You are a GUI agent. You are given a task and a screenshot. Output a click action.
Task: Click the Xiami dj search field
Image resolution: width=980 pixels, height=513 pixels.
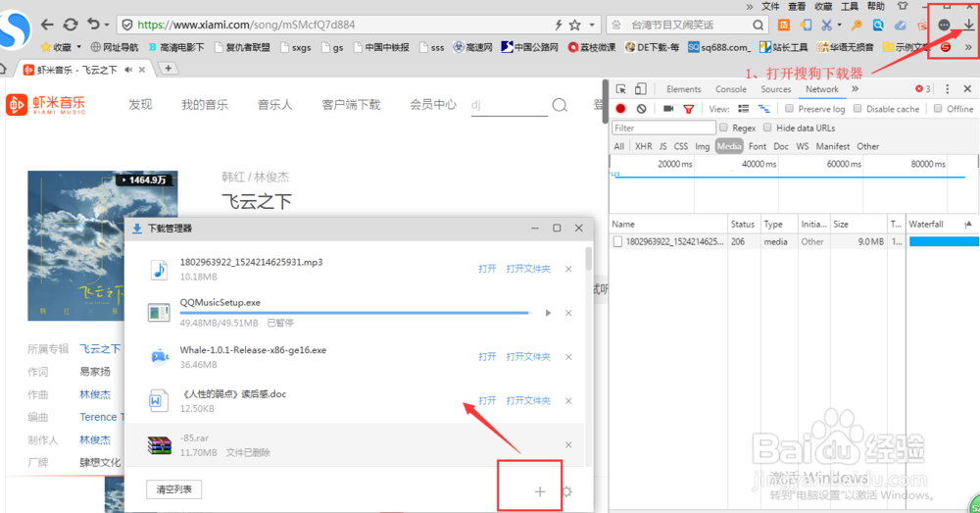tap(509, 105)
